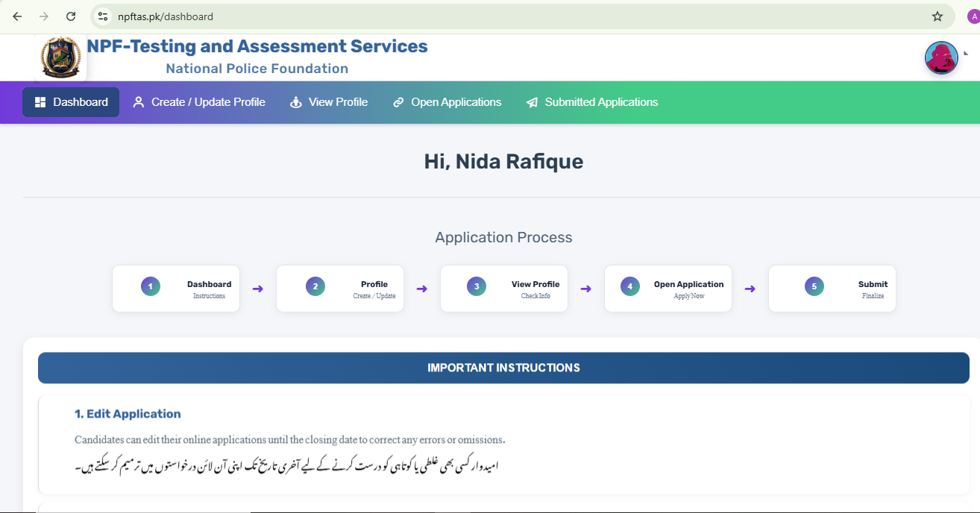The height and width of the screenshot is (513, 980).
Task: Click the Dashboard grid icon
Action: (x=40, y=102)
